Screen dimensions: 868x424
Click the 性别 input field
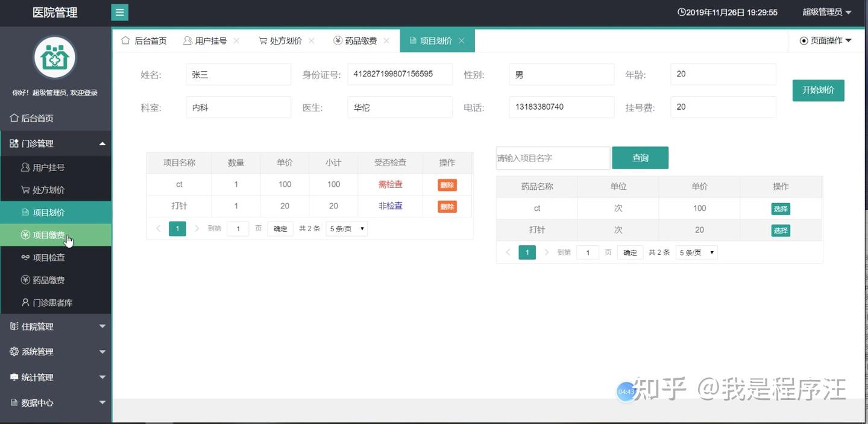[x=561, y=75]
